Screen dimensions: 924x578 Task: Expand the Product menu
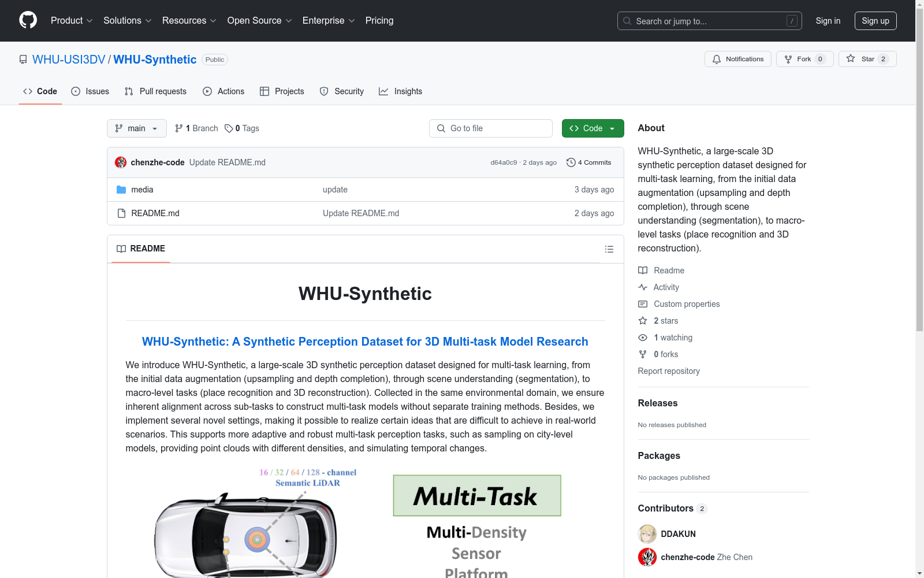pos(72,20)
